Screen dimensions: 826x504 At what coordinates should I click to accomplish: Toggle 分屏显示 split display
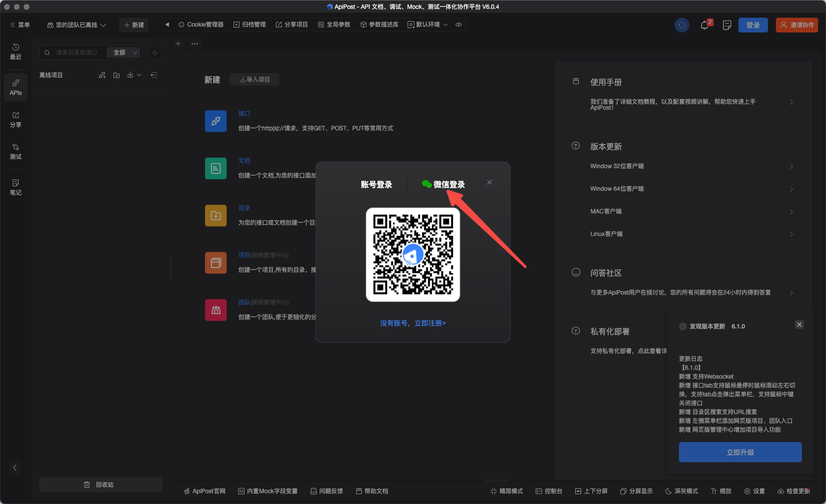tap(636, 491)
